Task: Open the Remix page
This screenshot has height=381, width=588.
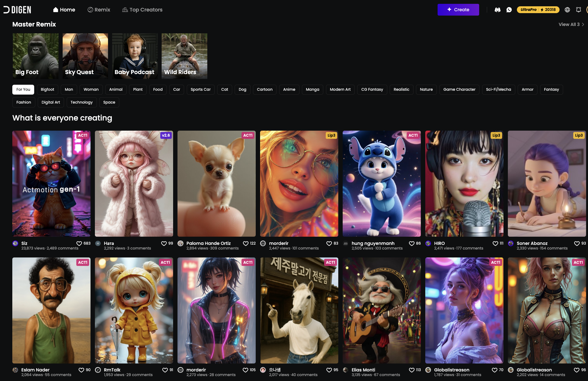Action: [99, 10]
